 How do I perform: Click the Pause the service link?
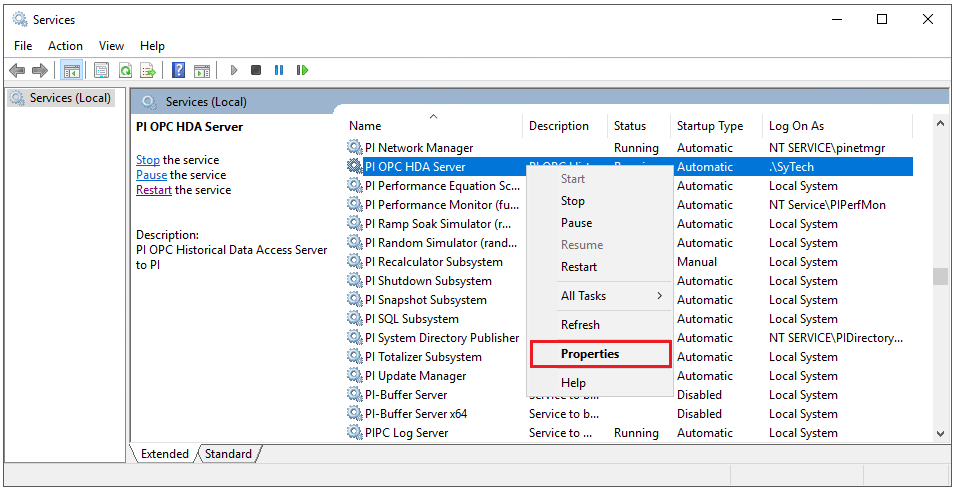click(152, 175)
